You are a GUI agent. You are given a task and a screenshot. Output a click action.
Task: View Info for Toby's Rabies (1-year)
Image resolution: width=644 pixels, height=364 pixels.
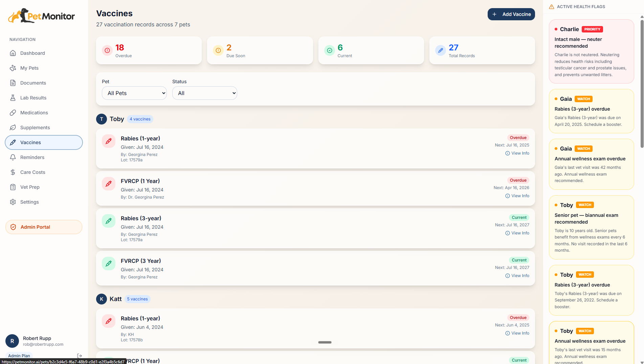coord(517,153)
